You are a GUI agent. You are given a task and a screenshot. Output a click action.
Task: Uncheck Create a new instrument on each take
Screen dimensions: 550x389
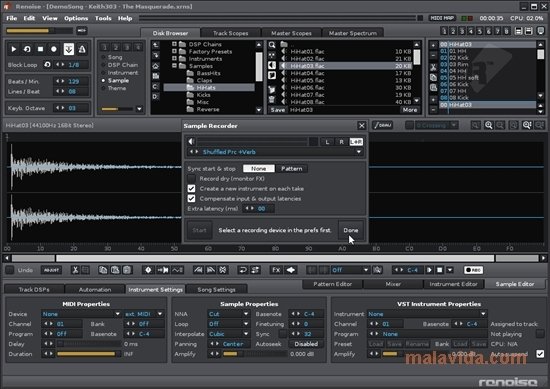point(192,189)
